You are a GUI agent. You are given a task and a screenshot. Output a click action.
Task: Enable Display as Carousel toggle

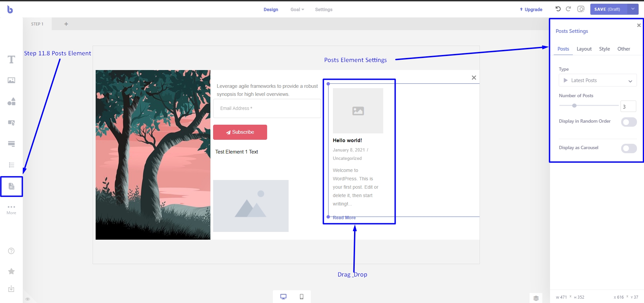tap(629, 148)
